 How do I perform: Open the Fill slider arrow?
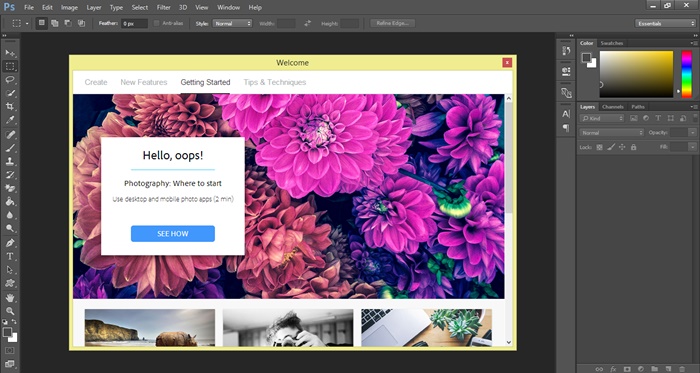point(692,147)
